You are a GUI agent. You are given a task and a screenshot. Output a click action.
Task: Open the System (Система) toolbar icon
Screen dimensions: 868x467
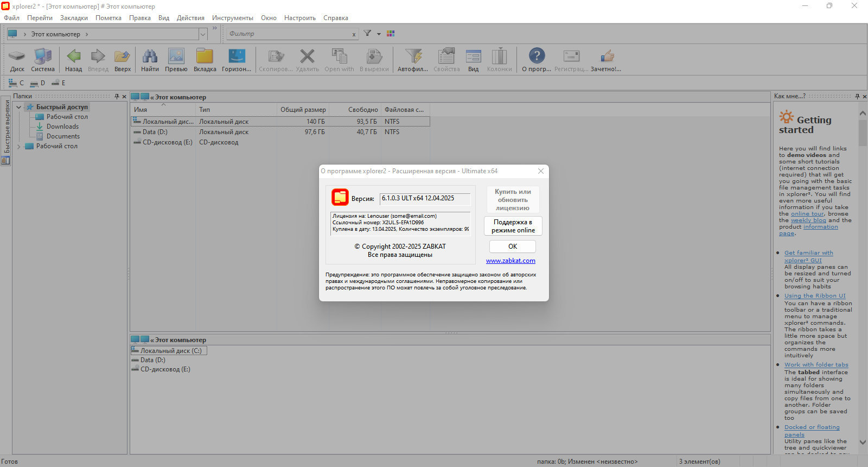tap(42, 56)
